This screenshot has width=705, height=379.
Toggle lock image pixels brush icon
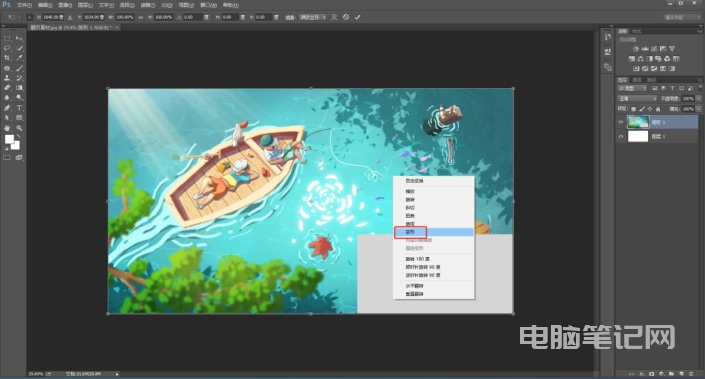(x=642, y=109)
